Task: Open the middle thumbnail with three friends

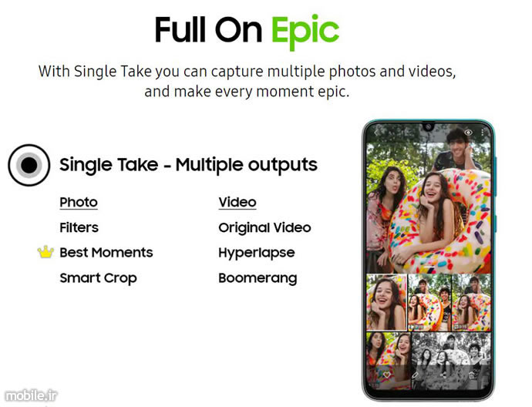Action: [429, 302]
